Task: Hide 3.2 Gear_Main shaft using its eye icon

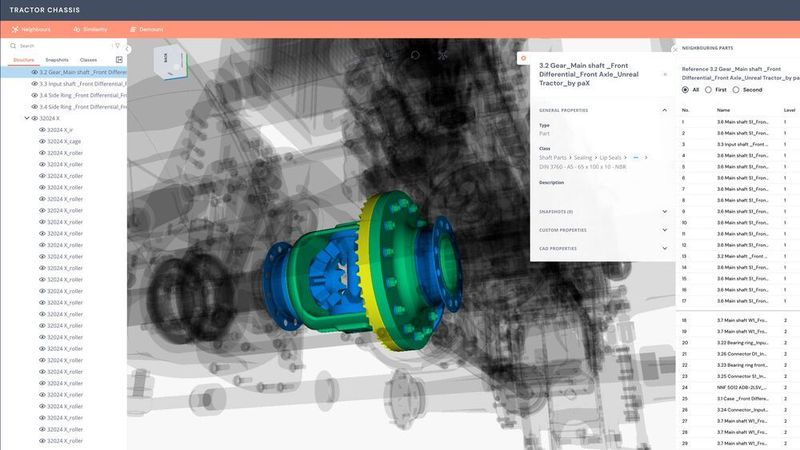Action: pyautogui.click(x=35, y=72)
